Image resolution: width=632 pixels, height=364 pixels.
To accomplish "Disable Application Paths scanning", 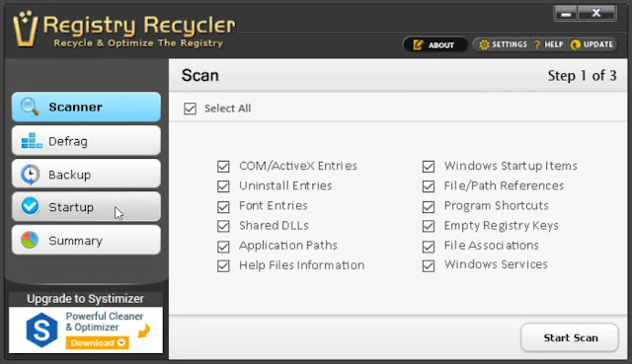I will pyautogui.click(x=223, y=246).
